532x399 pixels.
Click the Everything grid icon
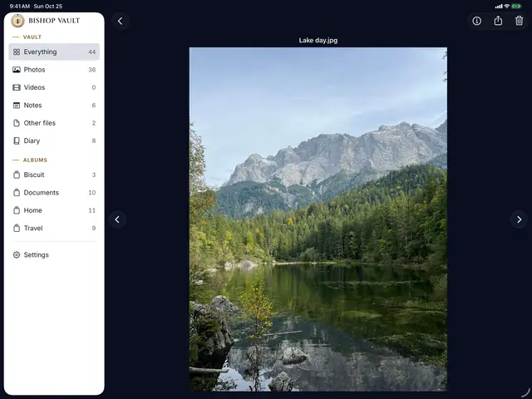tap(17, 52)
